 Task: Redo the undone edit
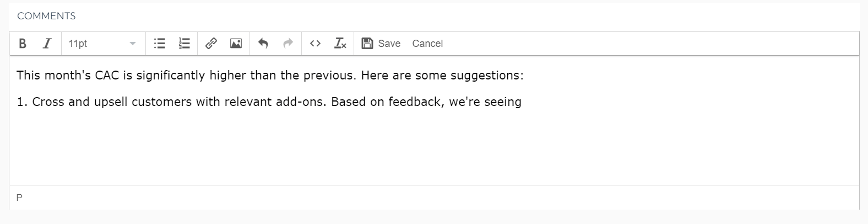[288, 44]
